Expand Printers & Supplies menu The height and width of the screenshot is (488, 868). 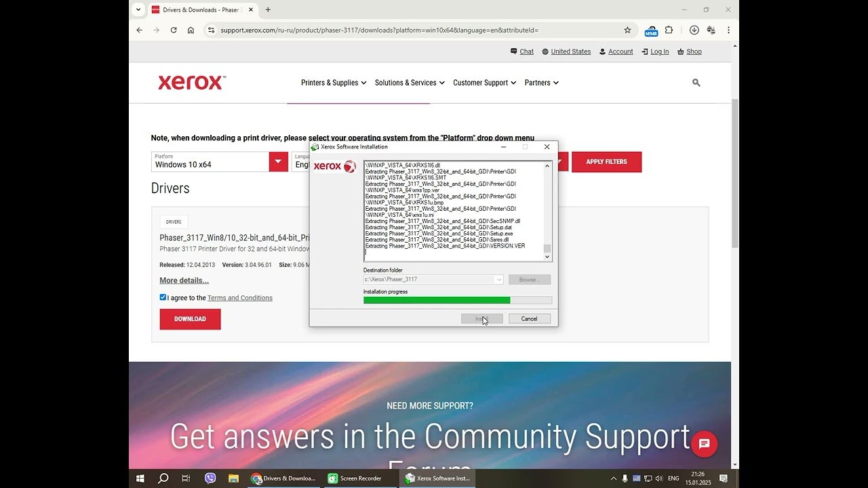tap(333, 83)
